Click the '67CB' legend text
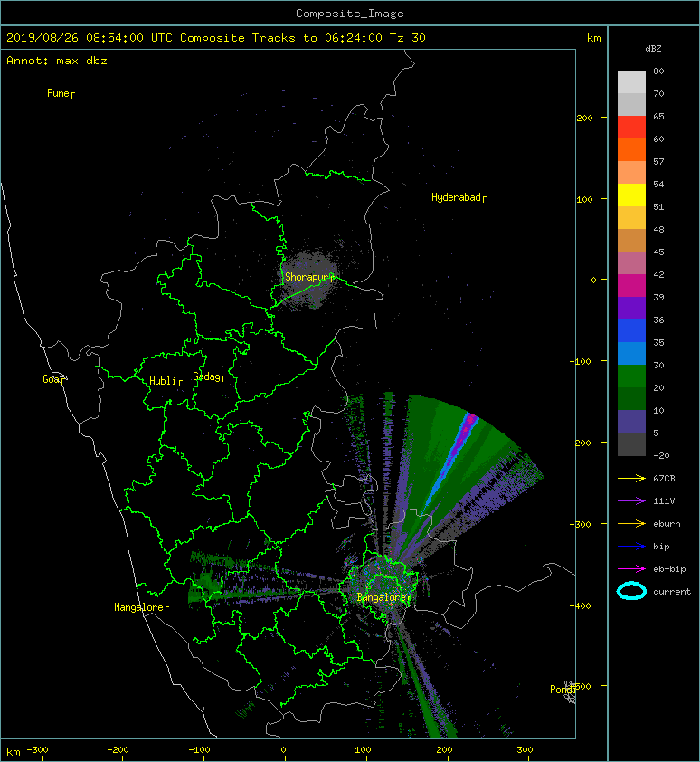This screenshot has height=762, width=700. click(664, 478)
